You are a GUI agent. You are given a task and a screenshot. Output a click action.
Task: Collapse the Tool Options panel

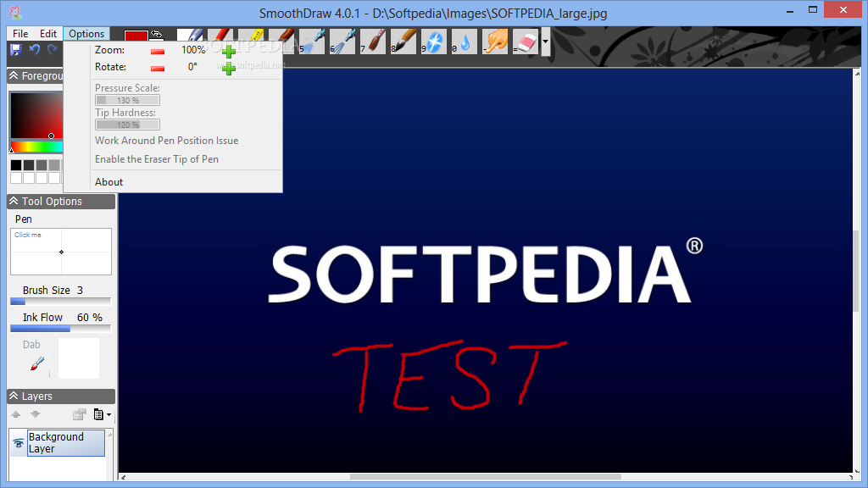tap(14, 201)
